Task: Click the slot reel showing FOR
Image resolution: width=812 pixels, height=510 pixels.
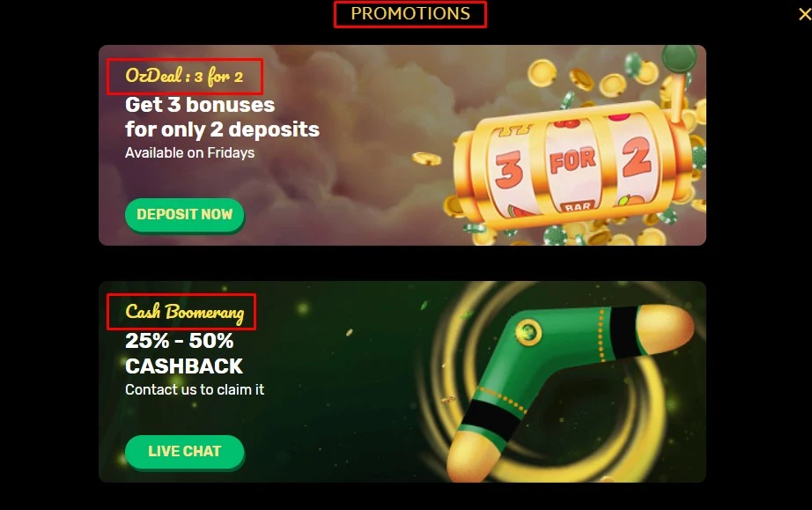Action: [572, 163]
